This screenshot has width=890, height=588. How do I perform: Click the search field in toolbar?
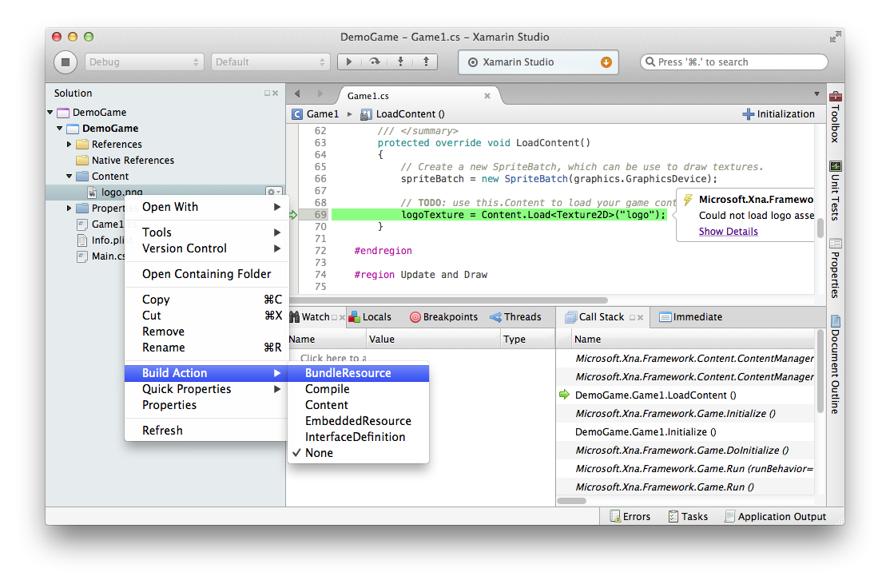coord(734,62)
